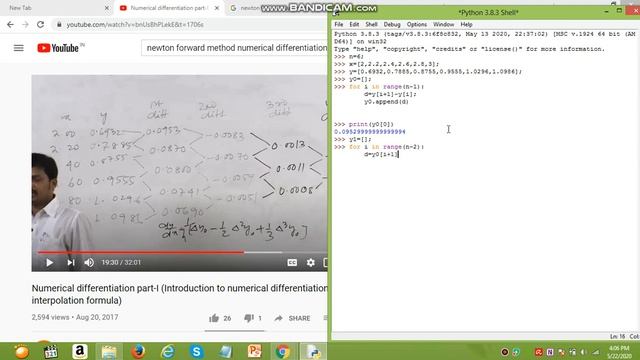Click the video title text
The image size is (640, 360).
(x=180, y=294)
